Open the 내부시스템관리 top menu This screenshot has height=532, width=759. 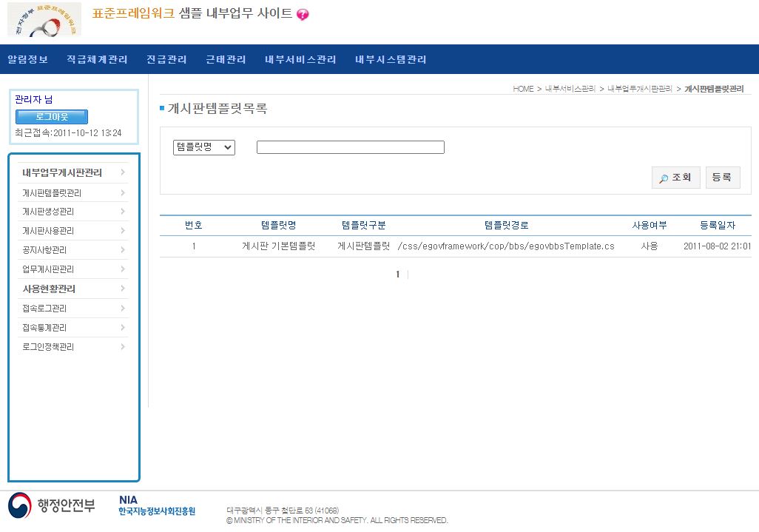tap(391, 59)
